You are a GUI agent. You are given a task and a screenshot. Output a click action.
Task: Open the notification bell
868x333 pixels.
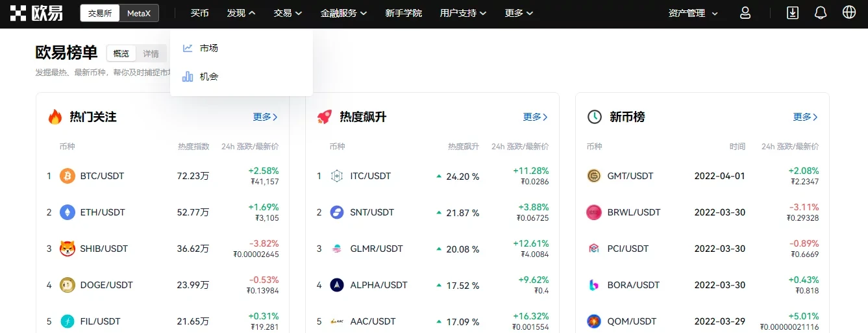[x=821, y=13]
